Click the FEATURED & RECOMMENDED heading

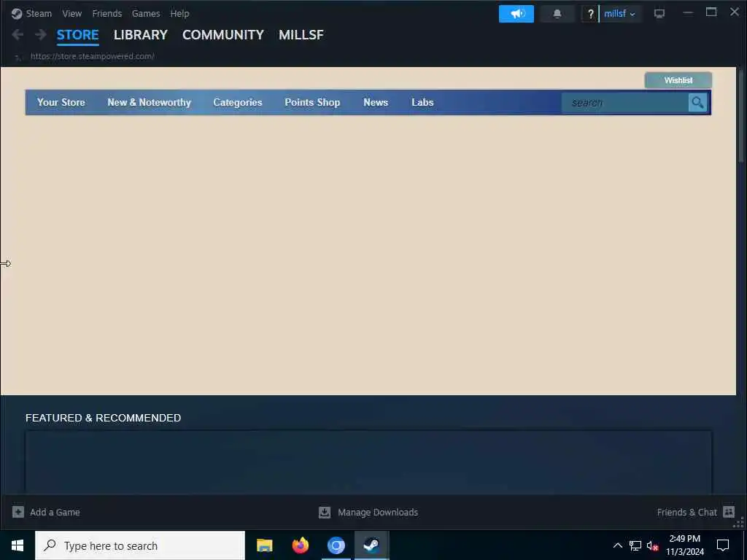(x=104, y=418)
